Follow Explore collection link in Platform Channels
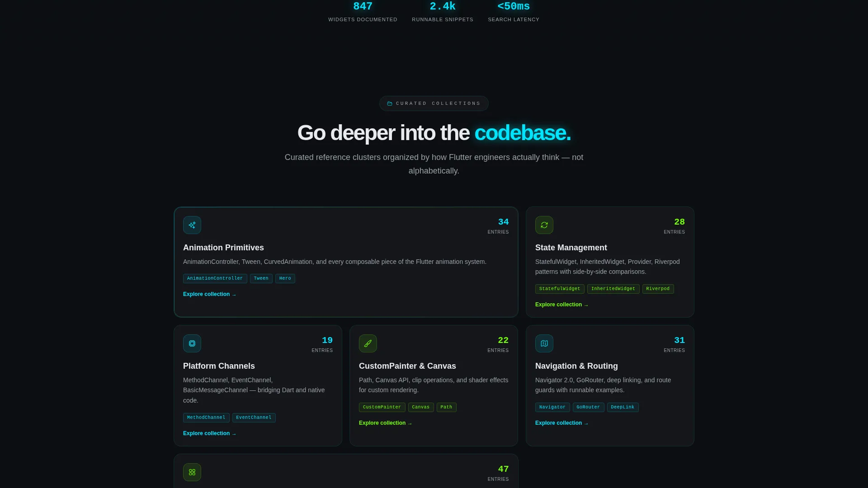Image resolution: width=868 pixels, height=488 pixels. click(210, 433)
